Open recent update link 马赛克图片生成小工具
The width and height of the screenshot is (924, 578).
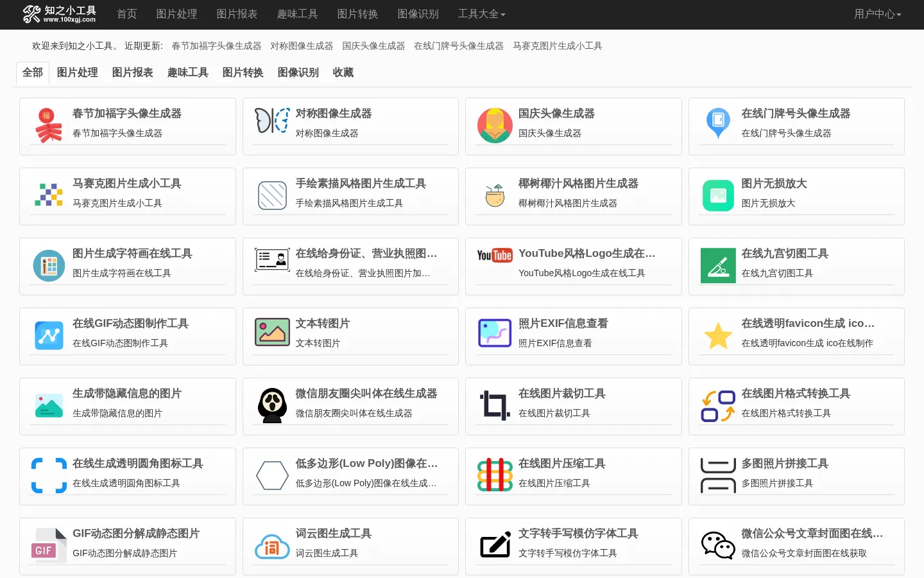558,46
